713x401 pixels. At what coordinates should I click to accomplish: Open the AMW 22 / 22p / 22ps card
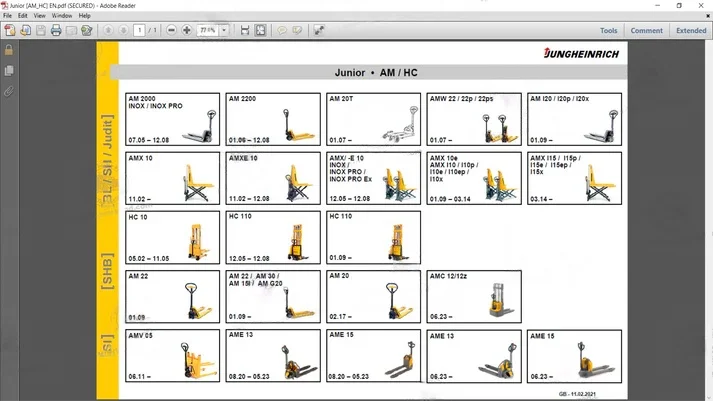pos(474,119)
